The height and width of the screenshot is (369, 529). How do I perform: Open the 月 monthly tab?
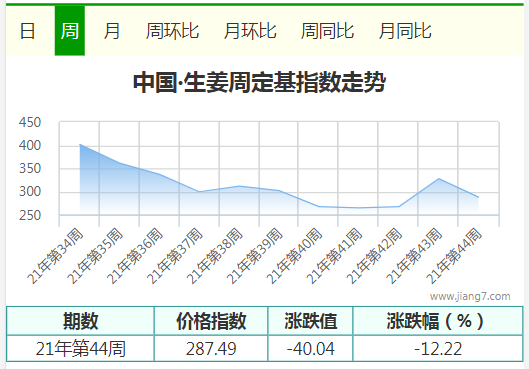point(112,31)
